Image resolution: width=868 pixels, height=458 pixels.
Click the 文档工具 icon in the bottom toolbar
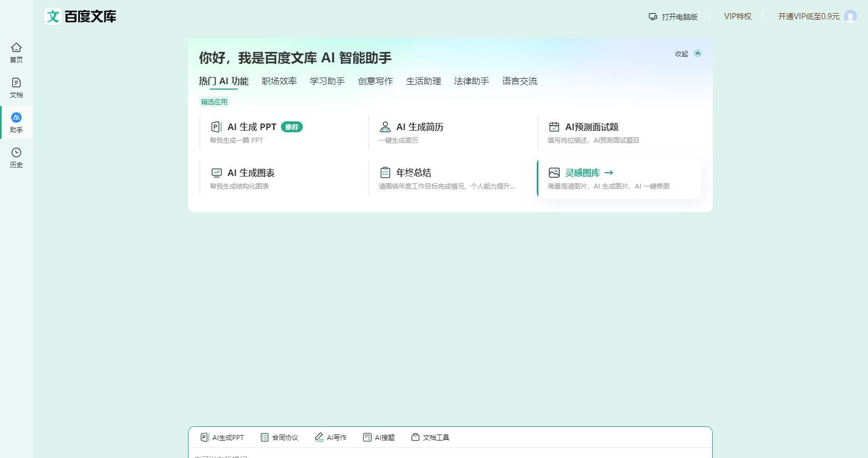(415, 437)
